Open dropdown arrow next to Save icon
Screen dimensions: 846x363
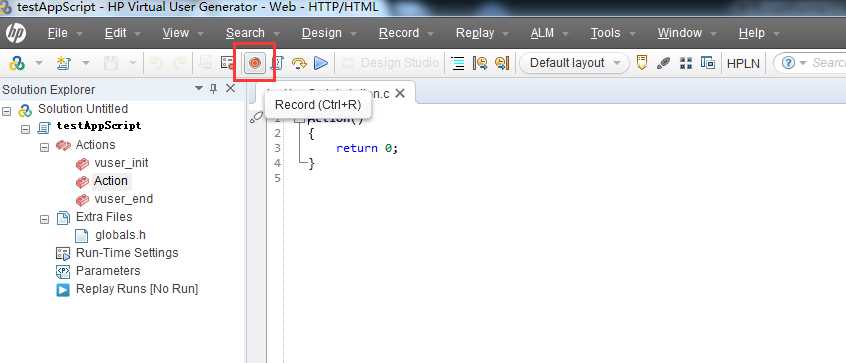[x=132, y=63]
